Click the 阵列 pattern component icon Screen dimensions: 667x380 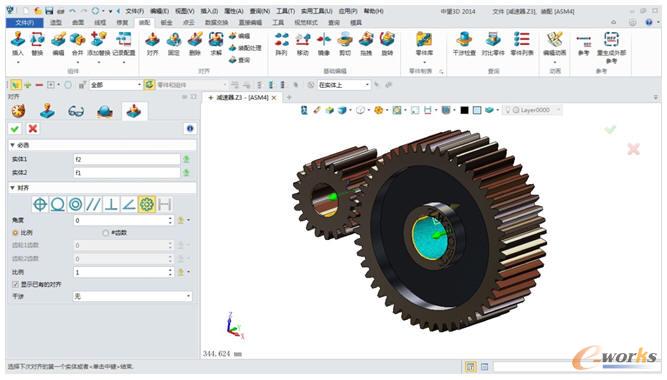(281, 44)
